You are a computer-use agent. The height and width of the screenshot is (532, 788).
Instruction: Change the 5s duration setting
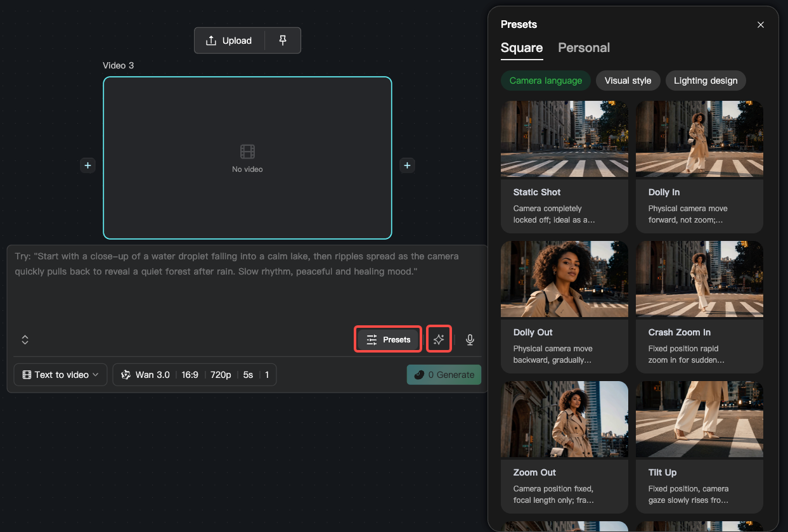248,375
